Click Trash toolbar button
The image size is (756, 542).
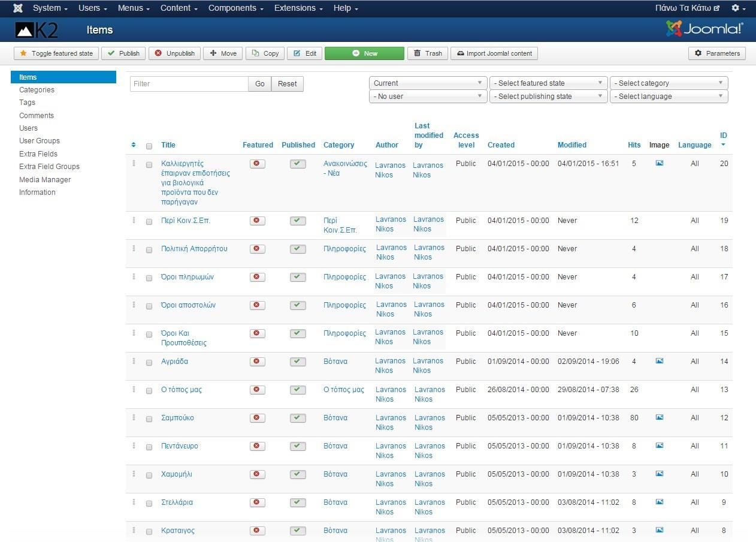pyautogui.click(x=428, y=53)
